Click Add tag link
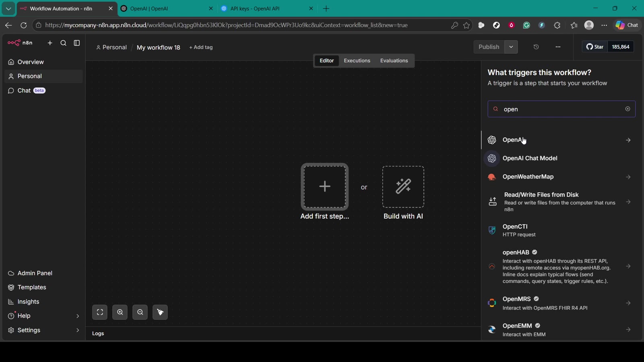 201,47
